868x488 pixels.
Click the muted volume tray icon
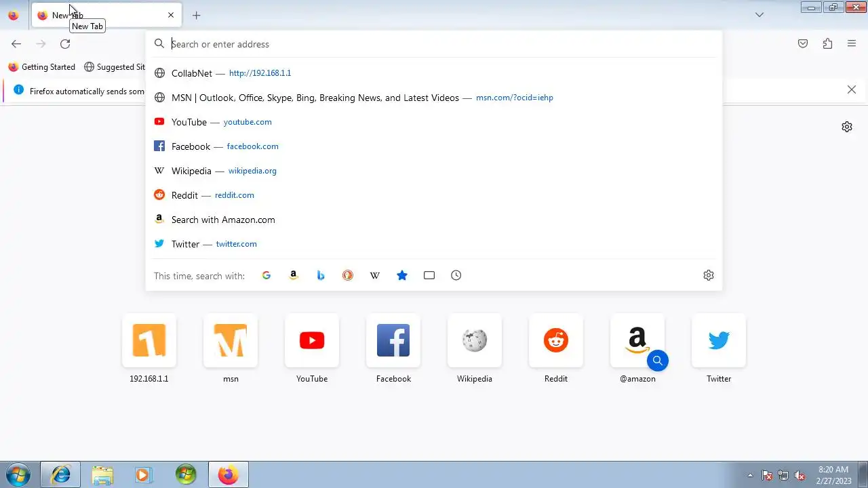click(x=800, y=475)
